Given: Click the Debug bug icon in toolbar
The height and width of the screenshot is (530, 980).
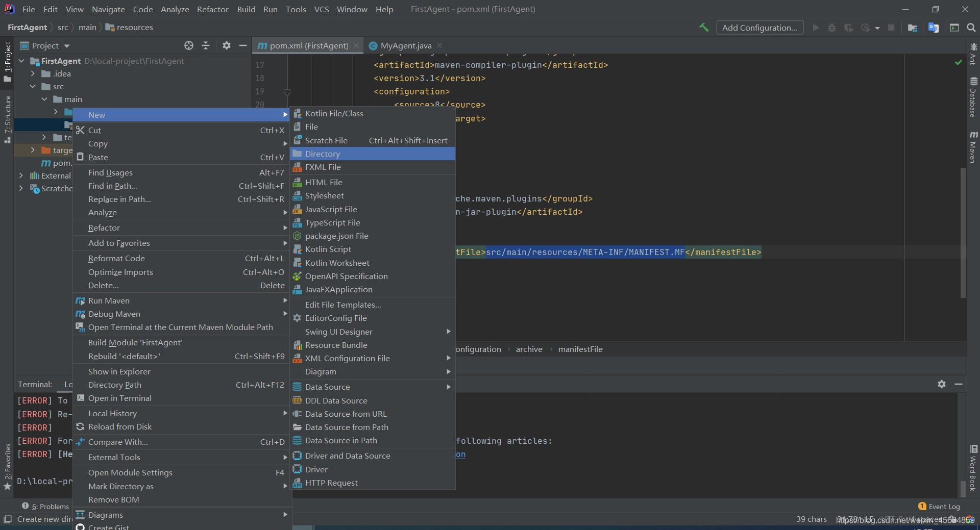Looking at the screenshot, I should tap(832, 28).
